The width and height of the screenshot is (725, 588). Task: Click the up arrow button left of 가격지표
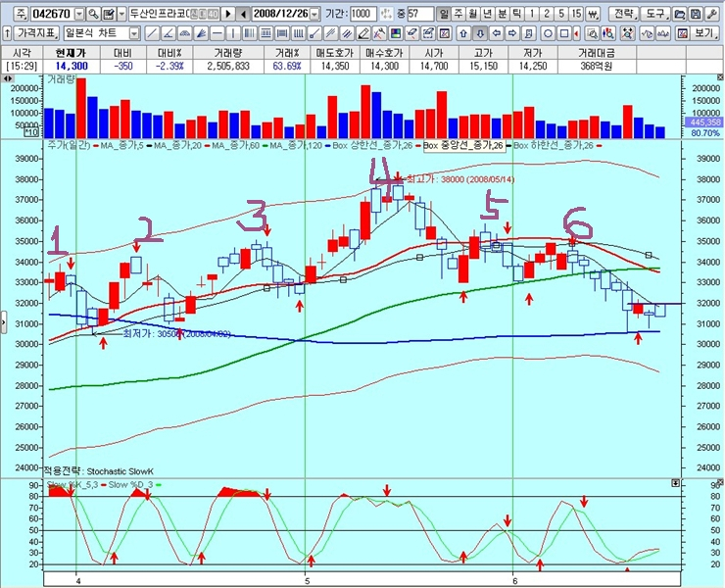(x=7, y=33)
